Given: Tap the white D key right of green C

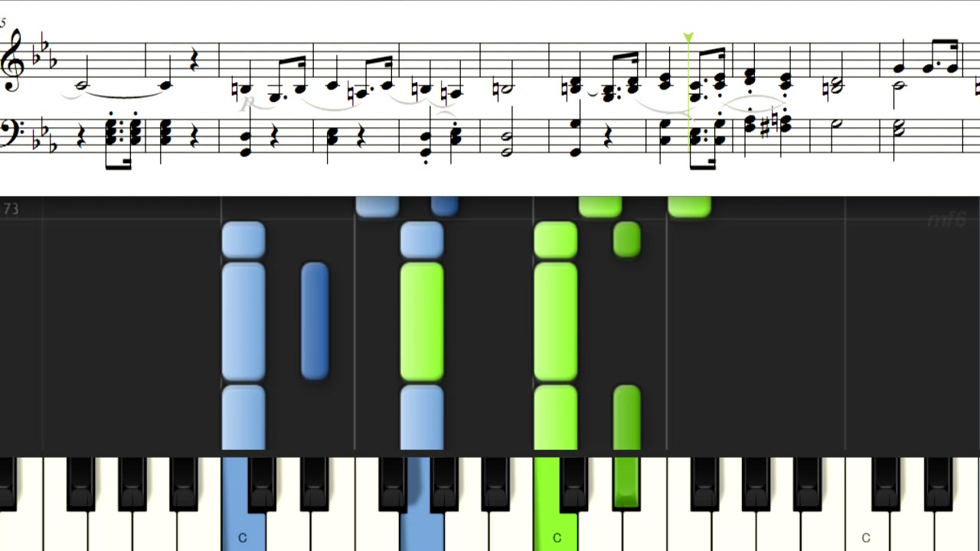Looking at the screenshot, I should click(599, 528).
